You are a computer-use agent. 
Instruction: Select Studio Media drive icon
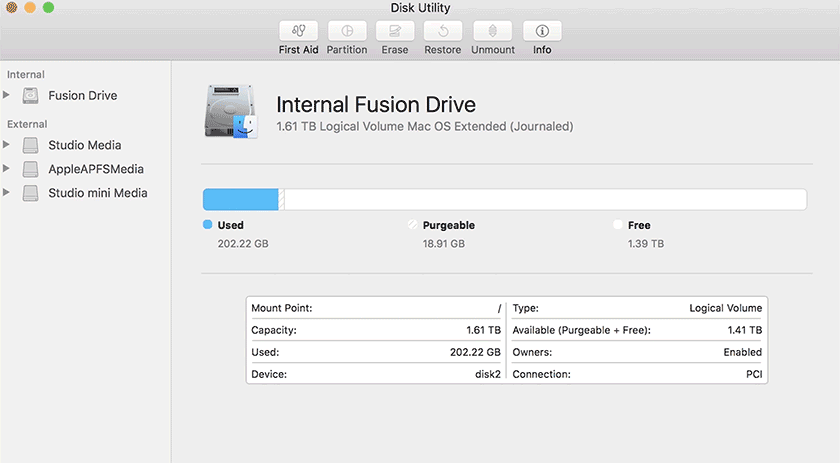[30, 145]
